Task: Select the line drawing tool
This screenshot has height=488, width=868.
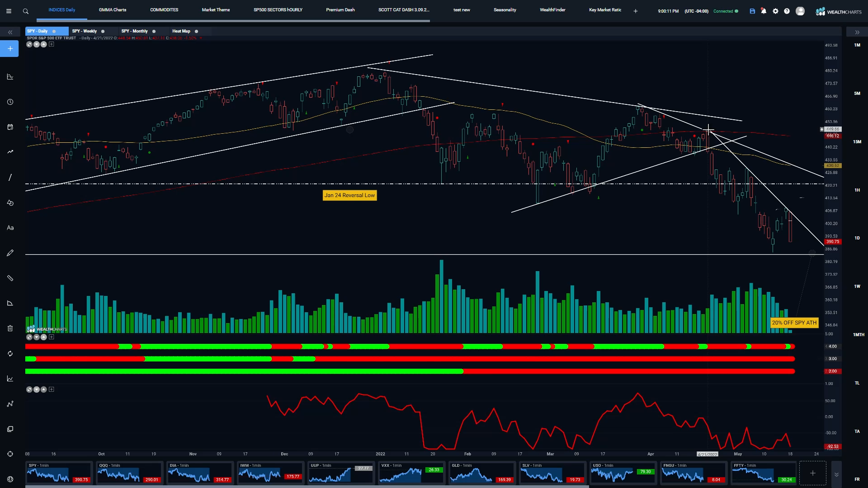Action: [x=10, y=177]
